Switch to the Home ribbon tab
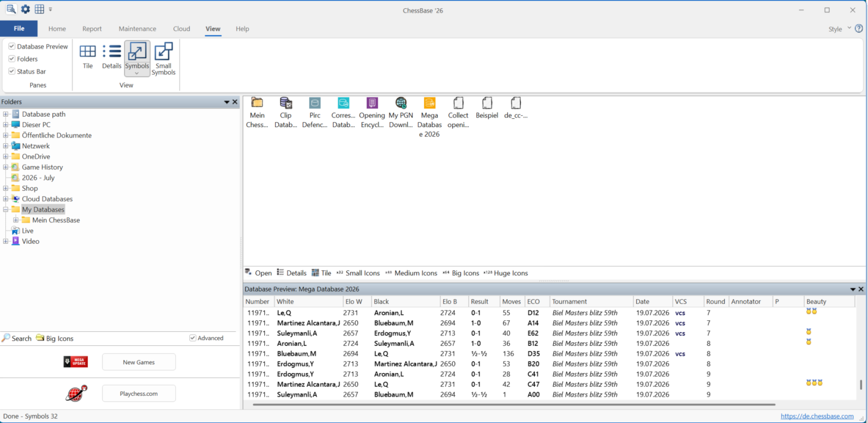Image resolution: width=868 pixels, height=423 pixels. (x=57, y=29)
